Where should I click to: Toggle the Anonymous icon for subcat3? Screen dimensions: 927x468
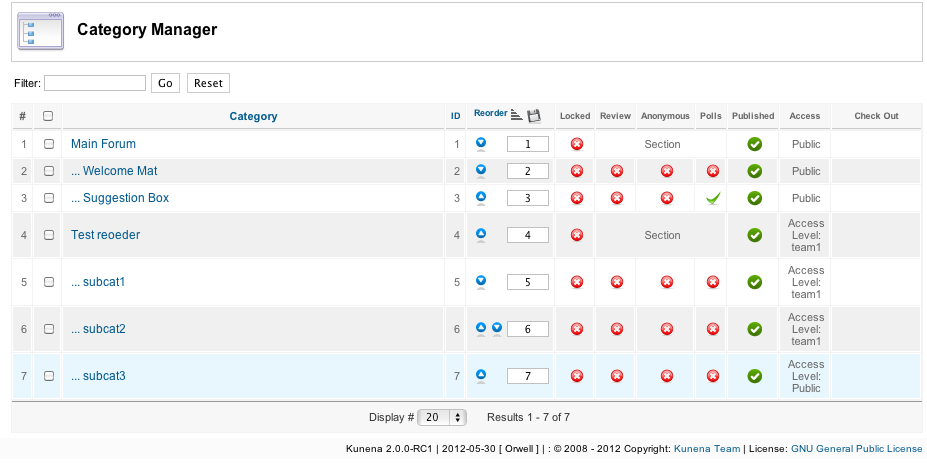click(x=666, y=376)
